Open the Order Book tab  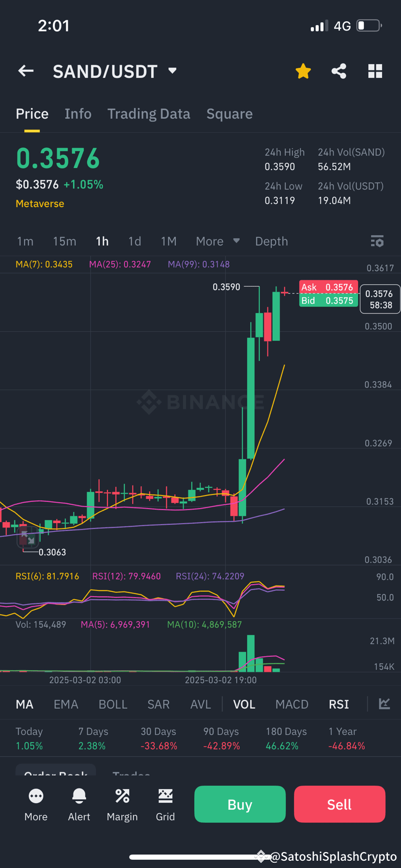[56, 770]
